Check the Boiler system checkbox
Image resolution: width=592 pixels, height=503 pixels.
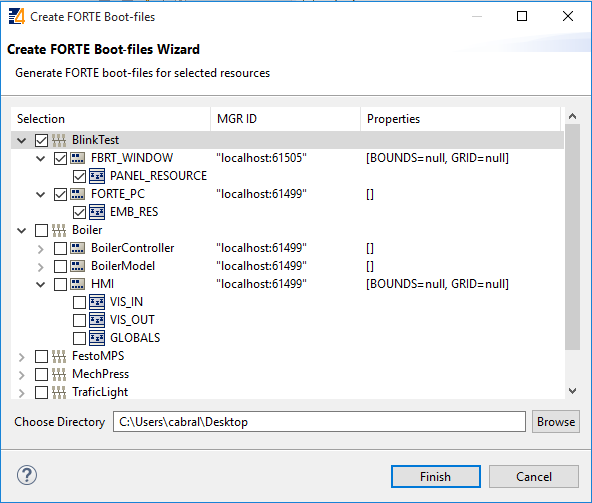coord(41,230)
